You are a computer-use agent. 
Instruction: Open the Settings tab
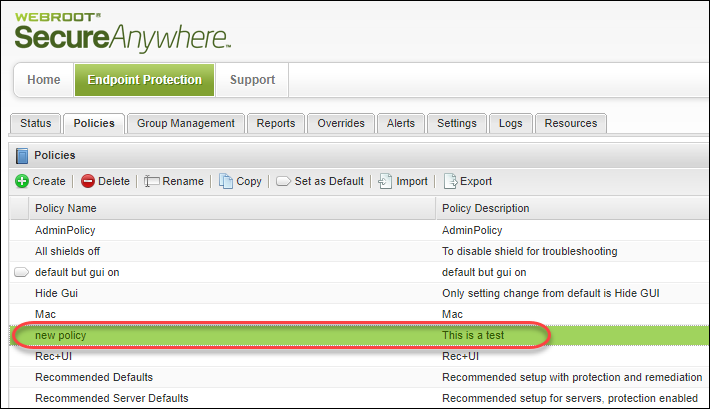pos(457,123)
